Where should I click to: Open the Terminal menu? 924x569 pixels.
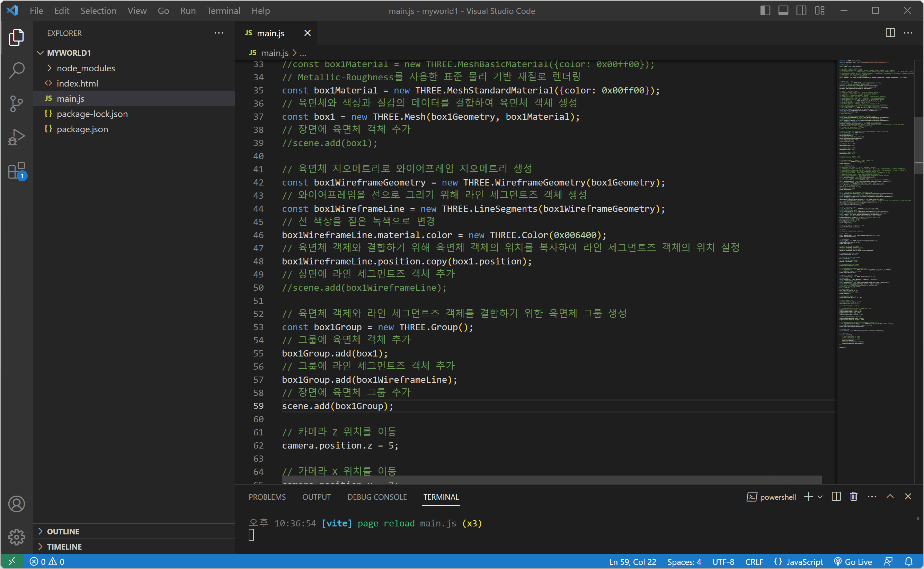point(223,10)
